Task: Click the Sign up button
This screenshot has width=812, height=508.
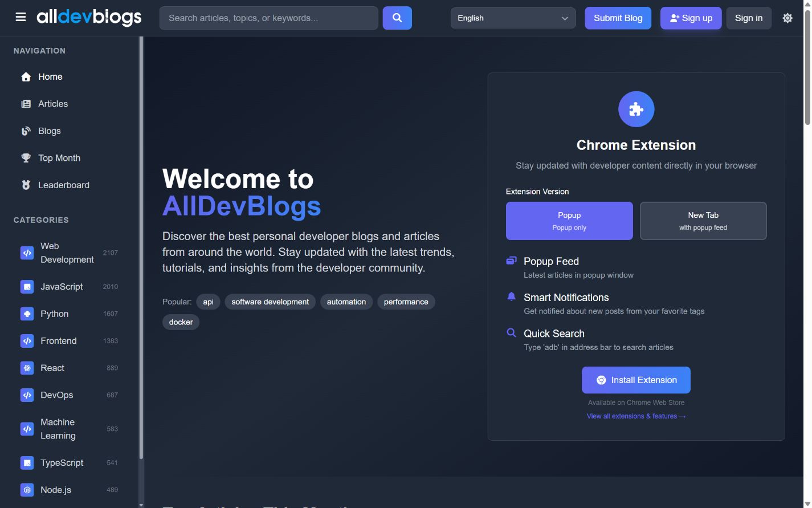Action: click(x=691, y=18)
